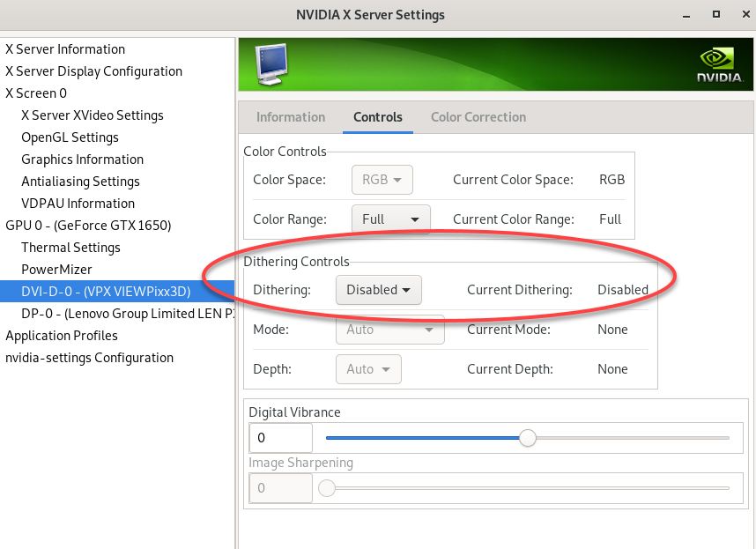This screenshot has height=549, width=756.
Task: Open the Dithering dropdown set to Disabled
Action: tap(378, 290)
